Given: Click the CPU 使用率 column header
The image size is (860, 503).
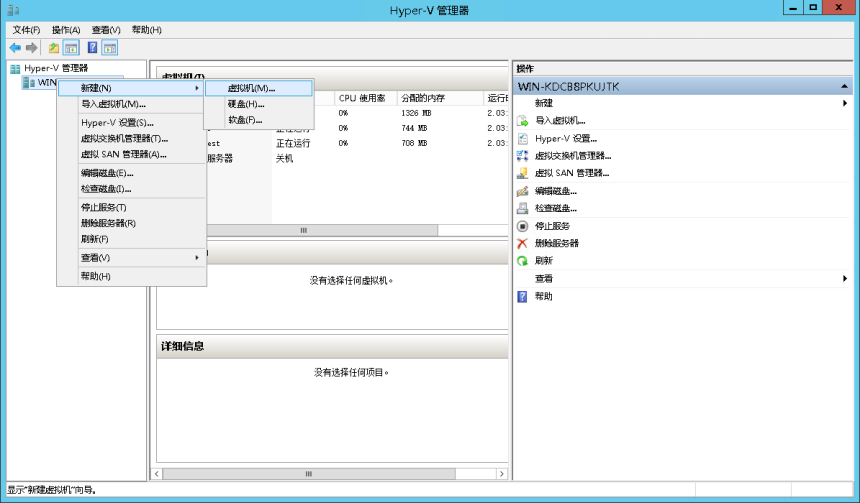Looking at the screenshot, I should pos(366,98).
